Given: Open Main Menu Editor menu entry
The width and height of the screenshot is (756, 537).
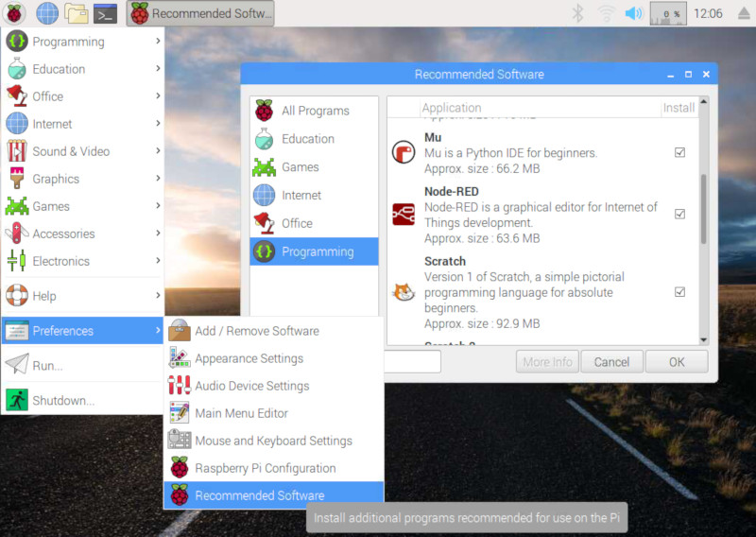Looking at the screenshot, I should coord(274,413).
